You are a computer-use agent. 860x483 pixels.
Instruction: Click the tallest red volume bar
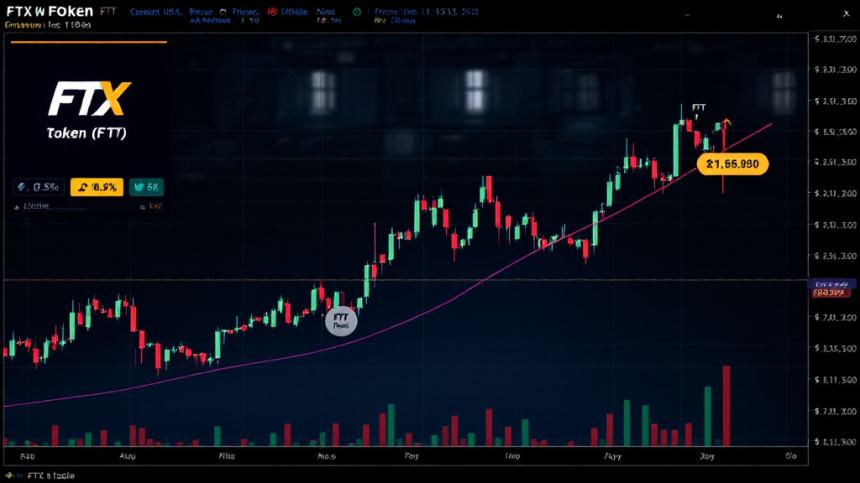click(726, 406)
